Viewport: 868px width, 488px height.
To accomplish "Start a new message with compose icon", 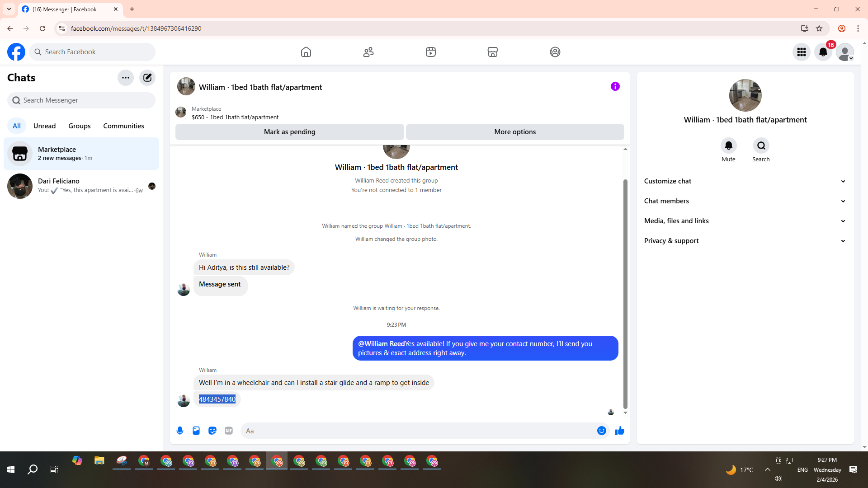I will click(147, 78).
